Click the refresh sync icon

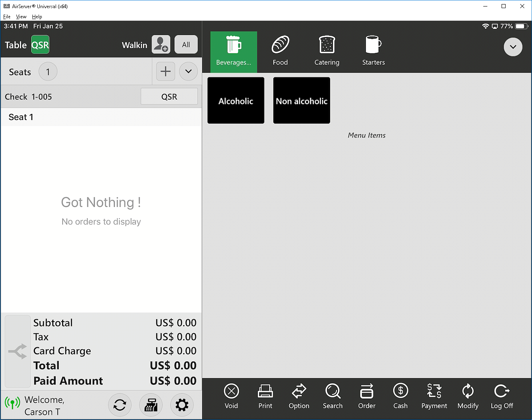[x=120, y=405]
